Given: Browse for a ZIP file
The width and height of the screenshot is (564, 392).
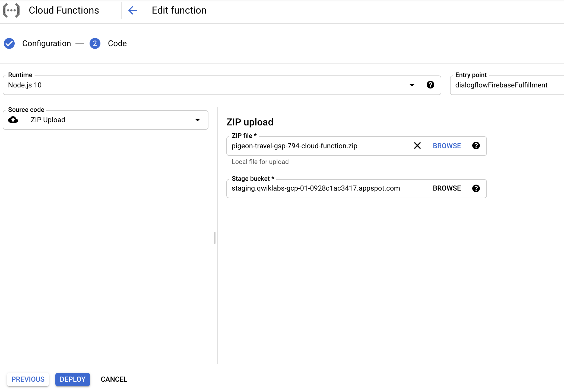Looking at the screenshot, I should coord(447,146).
